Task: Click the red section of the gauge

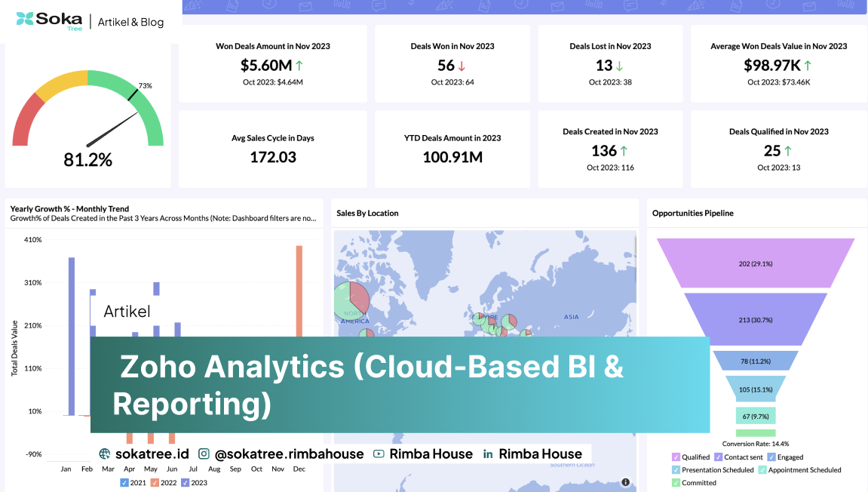Action: tap(26, 122)
